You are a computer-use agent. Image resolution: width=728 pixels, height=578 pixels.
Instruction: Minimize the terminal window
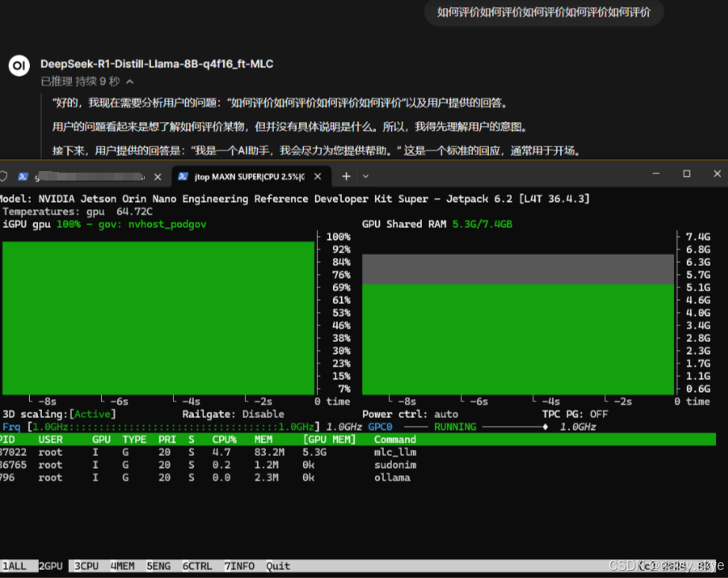coord(655,173)
